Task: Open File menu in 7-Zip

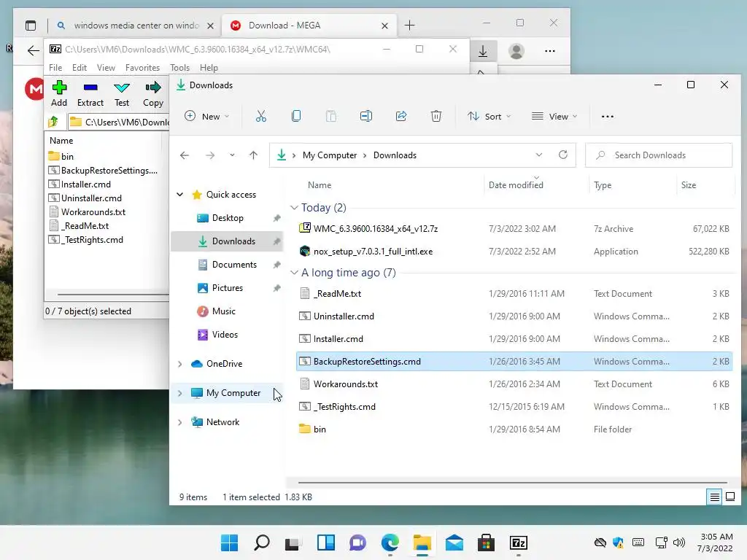Action: pos(55,68)
